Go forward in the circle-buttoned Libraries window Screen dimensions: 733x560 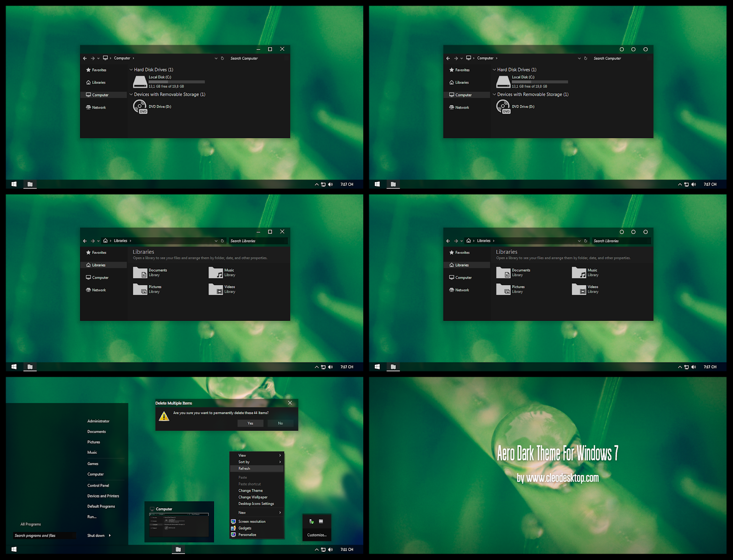(x=456, y=241)
